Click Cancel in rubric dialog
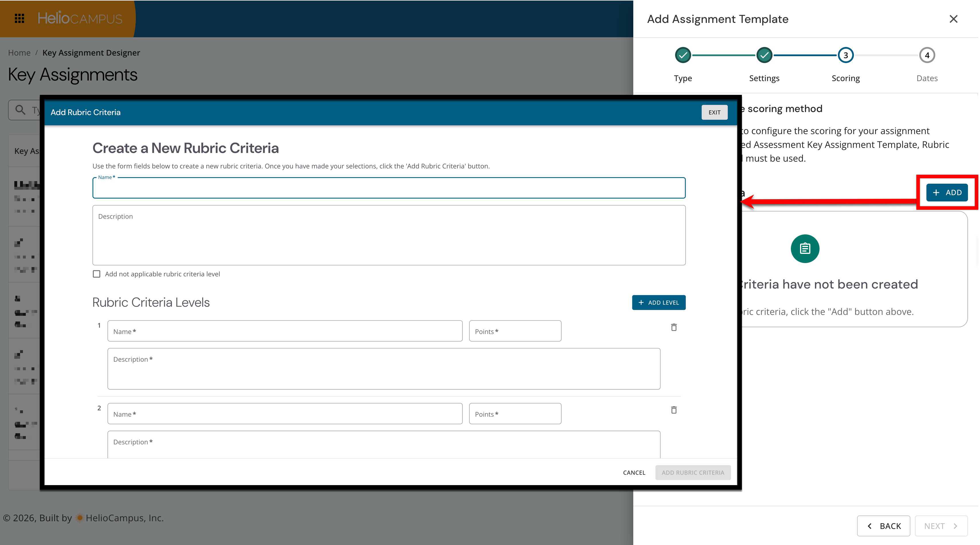This screenshot has width=980, height=545. click(634, 472)
